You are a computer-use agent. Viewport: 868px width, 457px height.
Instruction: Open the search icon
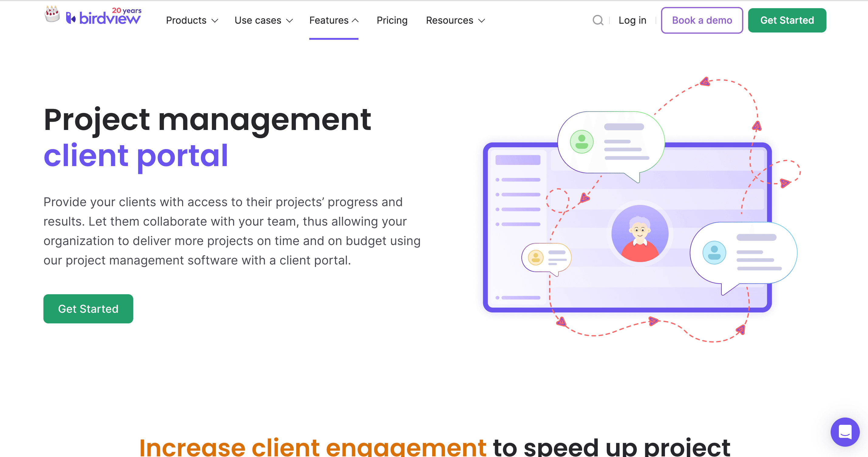(x=598, y=21)
